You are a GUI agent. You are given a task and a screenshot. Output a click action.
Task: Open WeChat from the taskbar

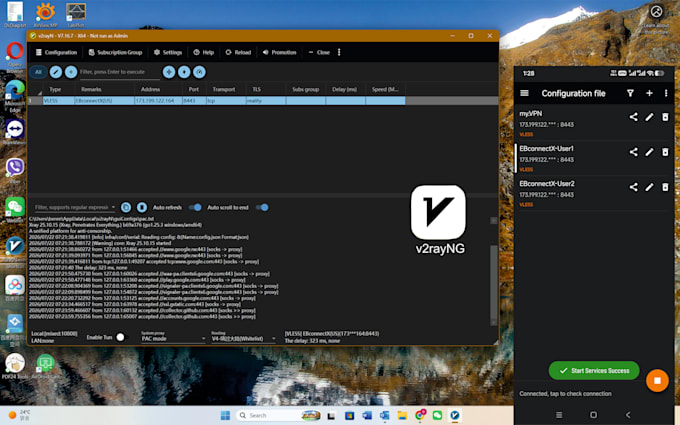pos(437,415)
